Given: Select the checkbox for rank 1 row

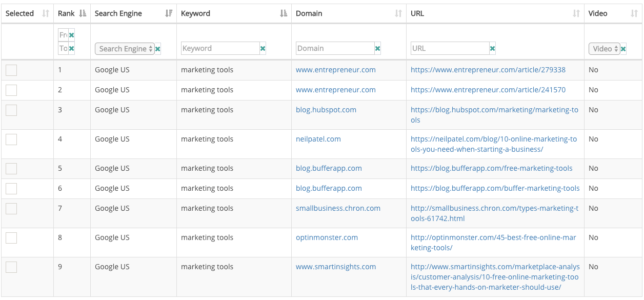Looking at the screenshot, I should (x=11, y=70).
